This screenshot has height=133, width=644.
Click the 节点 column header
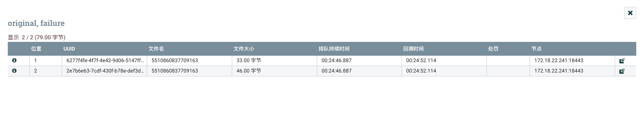[x=537, y=49]
